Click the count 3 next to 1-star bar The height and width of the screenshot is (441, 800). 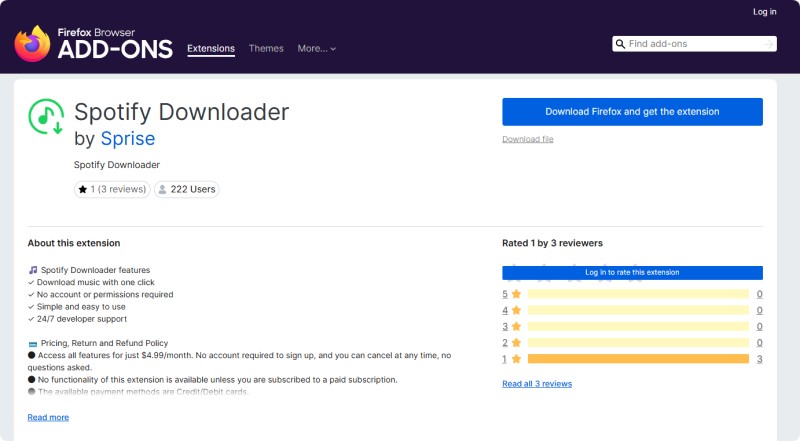point(759,359)
